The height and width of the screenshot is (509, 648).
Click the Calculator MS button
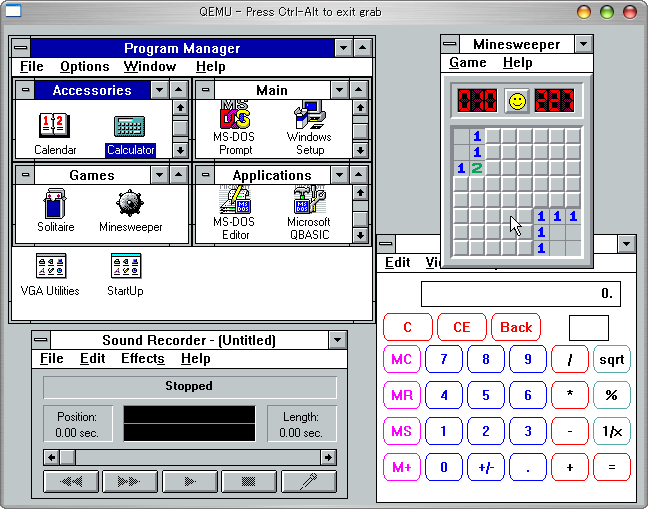(402, 431)
